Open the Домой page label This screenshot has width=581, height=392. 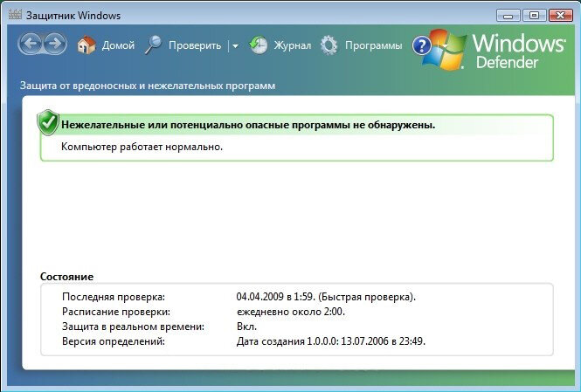click(x=118, y=45)
